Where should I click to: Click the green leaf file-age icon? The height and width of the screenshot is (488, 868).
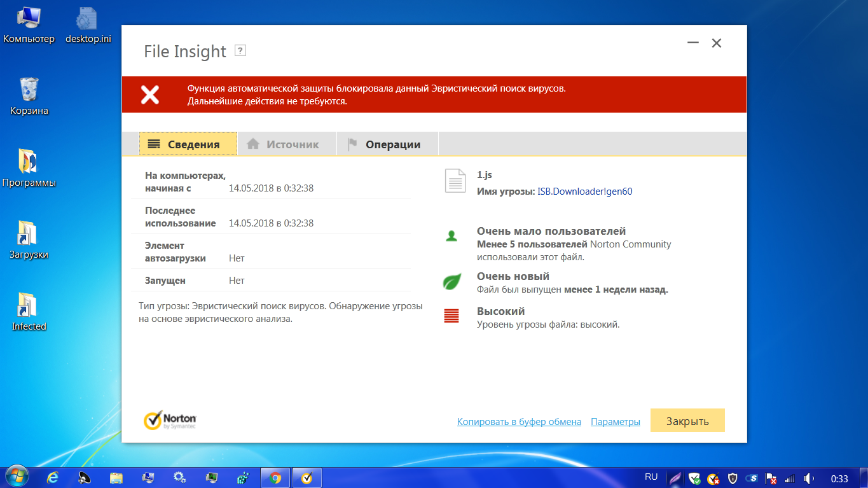[451, 281]
